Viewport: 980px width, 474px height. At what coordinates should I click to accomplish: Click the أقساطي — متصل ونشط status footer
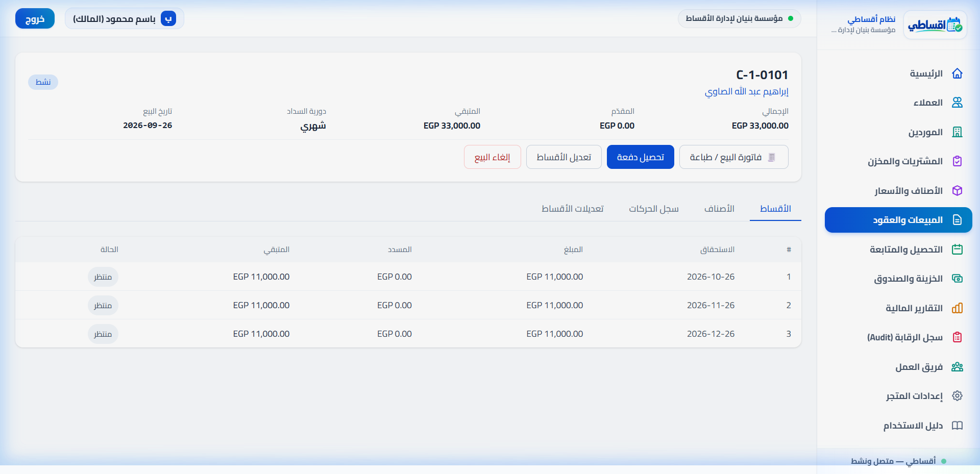point(898,461)
